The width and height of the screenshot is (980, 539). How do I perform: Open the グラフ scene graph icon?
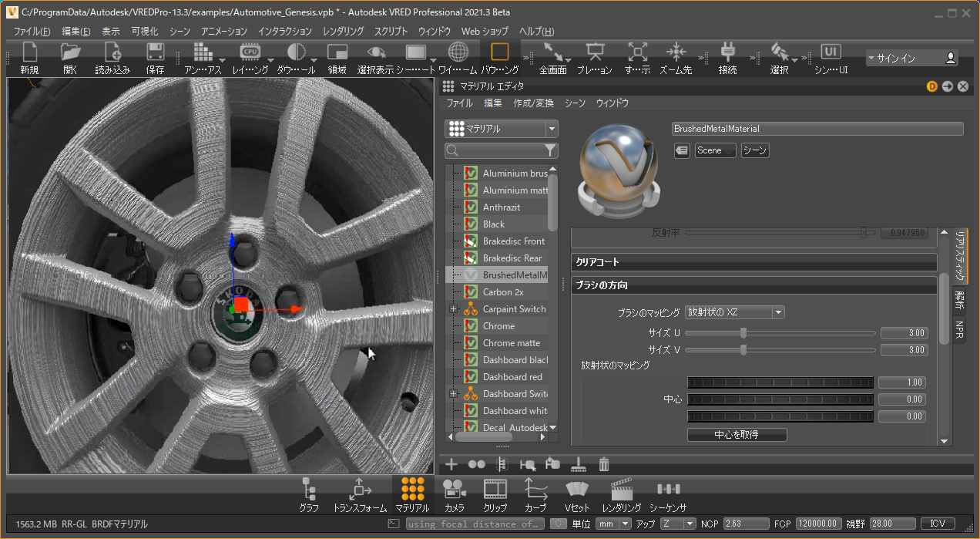(x=309, y=489)
